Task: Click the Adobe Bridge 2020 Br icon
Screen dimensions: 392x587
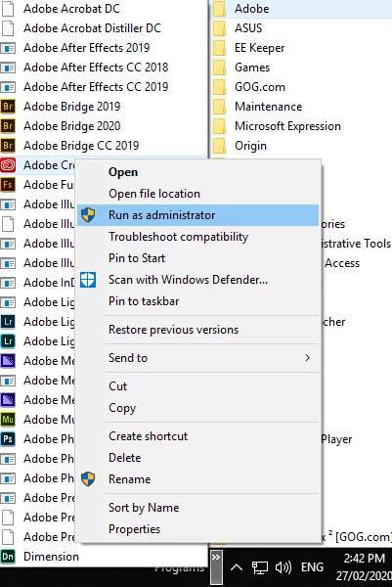Action: coord(8,126)
